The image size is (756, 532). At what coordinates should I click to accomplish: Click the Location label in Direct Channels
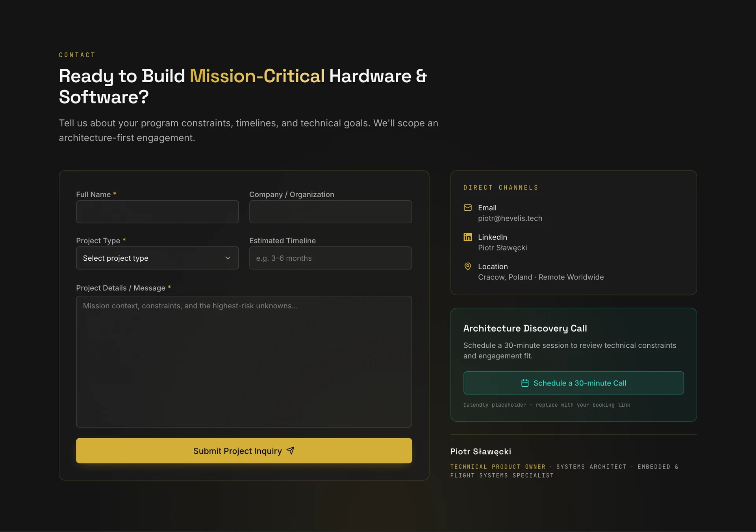[493, 267]
